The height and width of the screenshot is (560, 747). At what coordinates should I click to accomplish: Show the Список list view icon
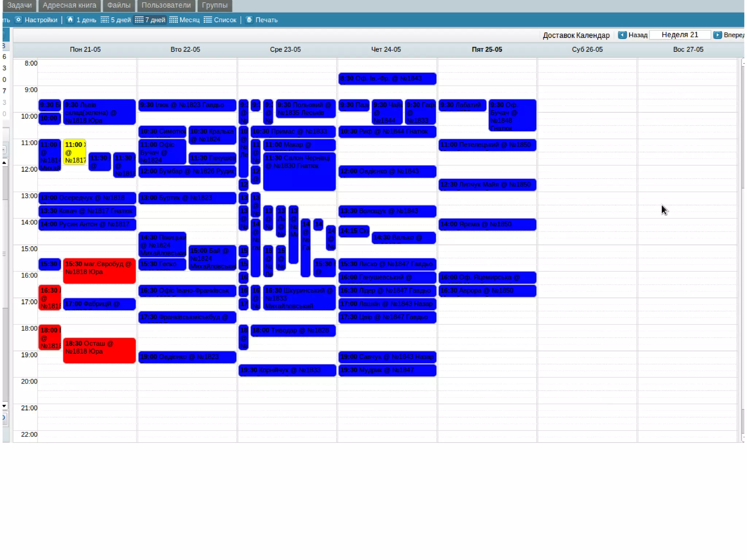[x=208, y=20]
